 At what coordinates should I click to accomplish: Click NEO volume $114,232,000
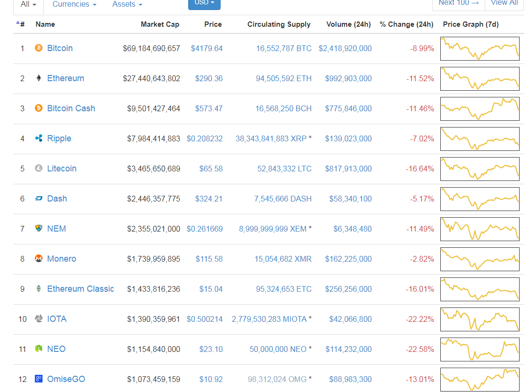coord(349,350)
